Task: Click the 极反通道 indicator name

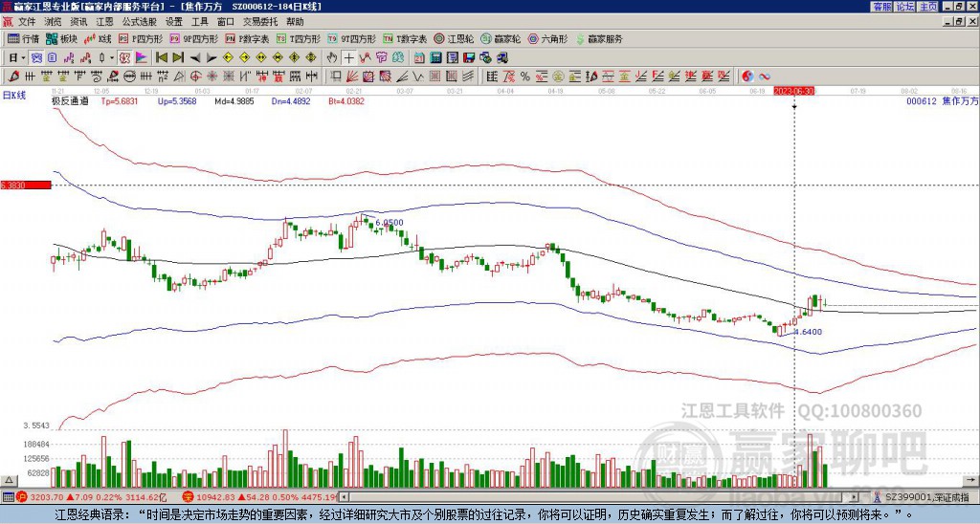Action: pos(70,100)
